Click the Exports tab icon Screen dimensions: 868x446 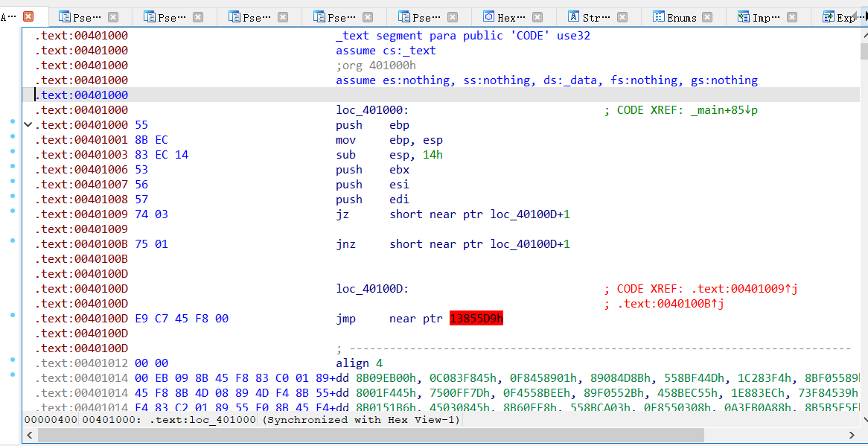[828, 16]
